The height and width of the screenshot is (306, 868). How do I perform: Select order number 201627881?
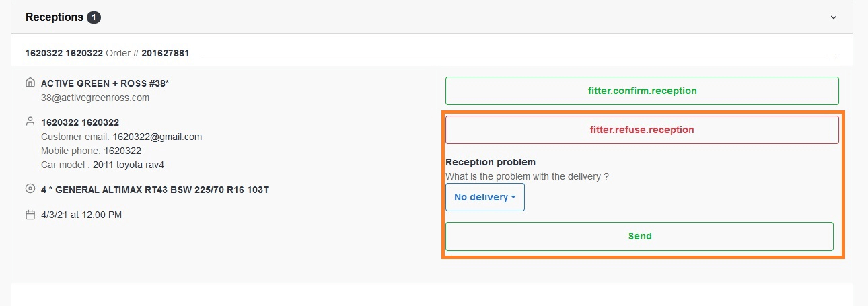click(x=165, y=53)
